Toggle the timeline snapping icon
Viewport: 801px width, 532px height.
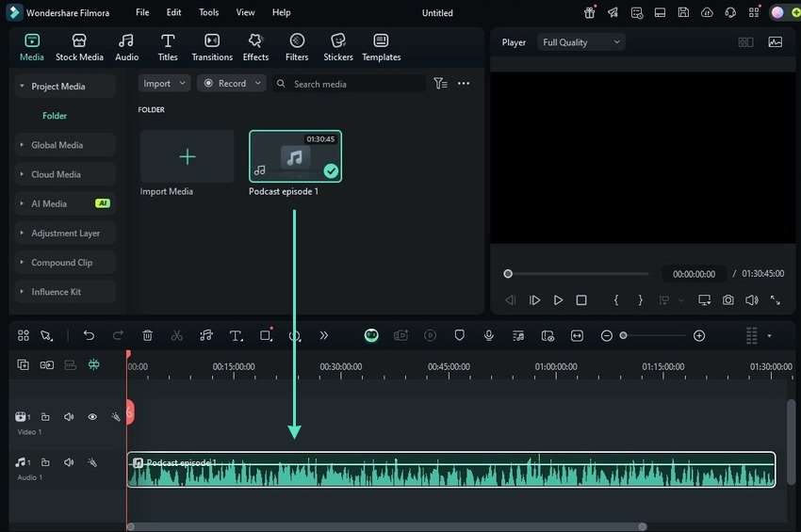pyautogui.click(x=94, y=364)
